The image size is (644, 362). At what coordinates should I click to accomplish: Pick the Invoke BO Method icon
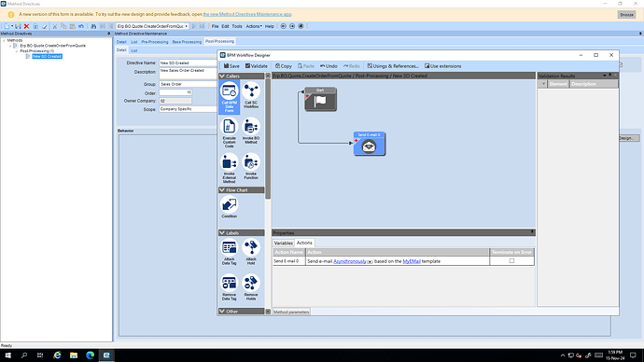tap(251, 131)
